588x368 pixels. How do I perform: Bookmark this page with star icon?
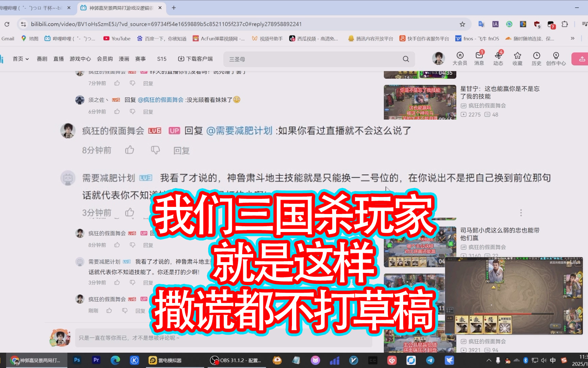pyautogui.click(x=462, y=24)
